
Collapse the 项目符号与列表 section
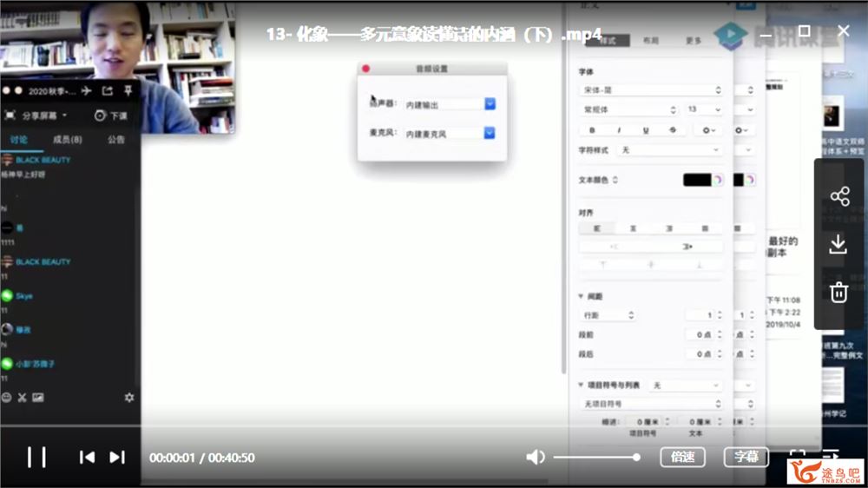point(581,385)
